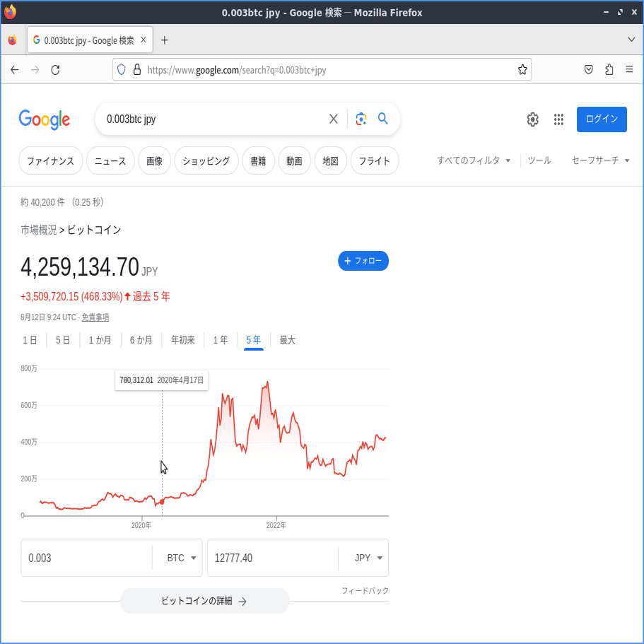Screen dimensions: 644x644
Task: Click the フィードバック link
Action: pyautogui.click(x=365, y=590)
